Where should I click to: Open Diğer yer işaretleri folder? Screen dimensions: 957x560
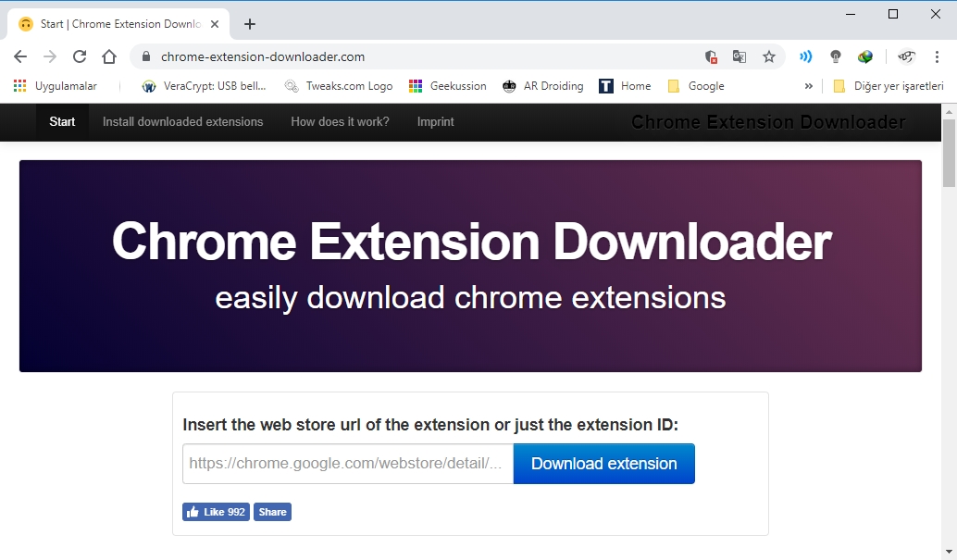tap(889, 86)
